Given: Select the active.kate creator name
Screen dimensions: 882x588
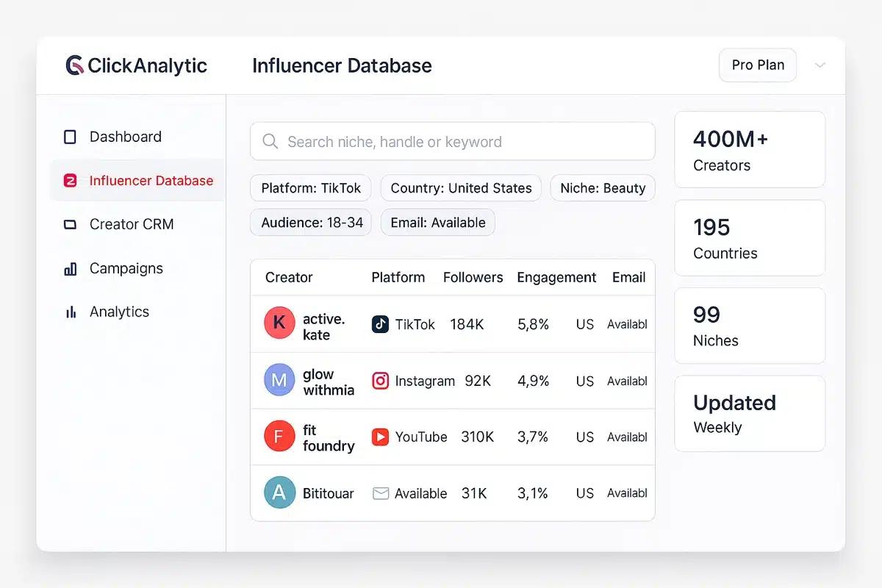Looking at the screenshot, I should (323, 327).
